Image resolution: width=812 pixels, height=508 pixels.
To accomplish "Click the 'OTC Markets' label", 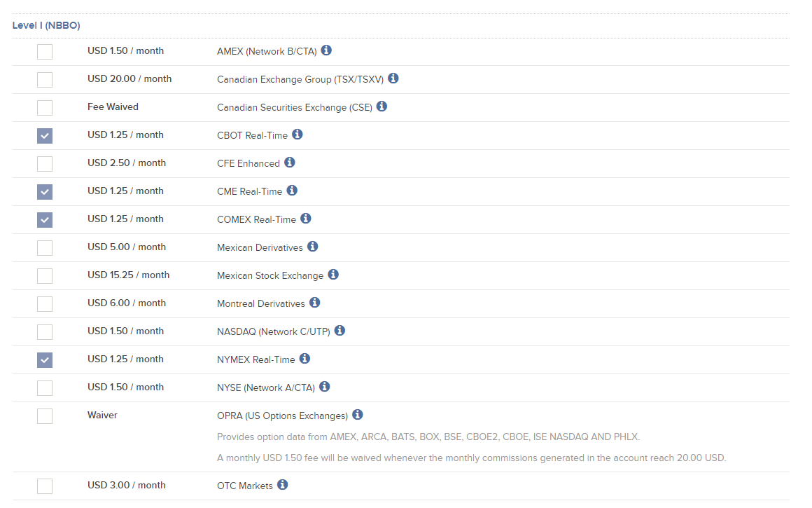I will click(x=245, y=486).
